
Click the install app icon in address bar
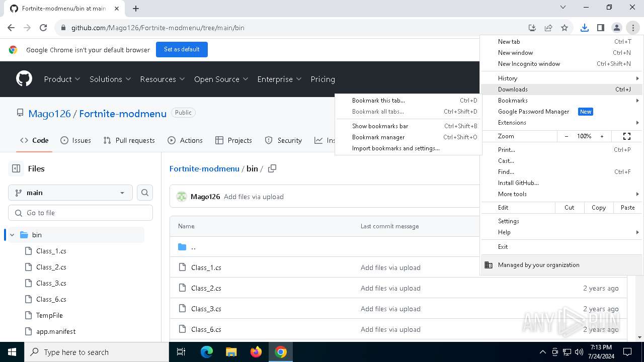point(532,28)
